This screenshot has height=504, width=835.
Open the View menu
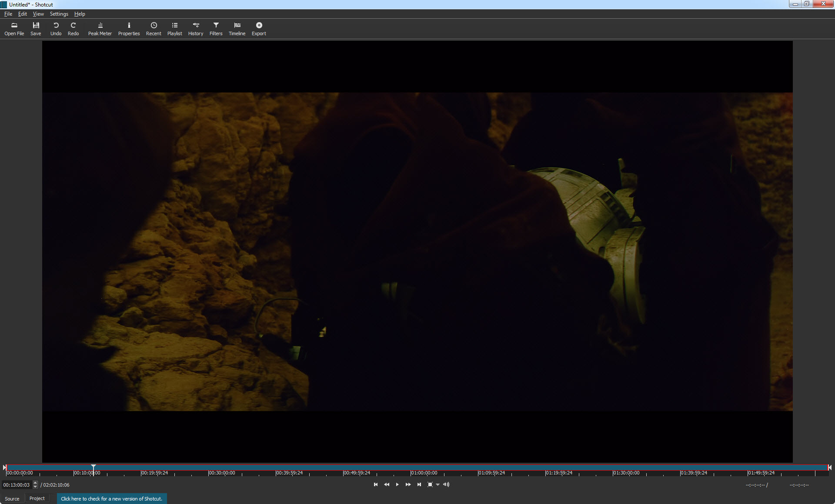coord(38,14)
